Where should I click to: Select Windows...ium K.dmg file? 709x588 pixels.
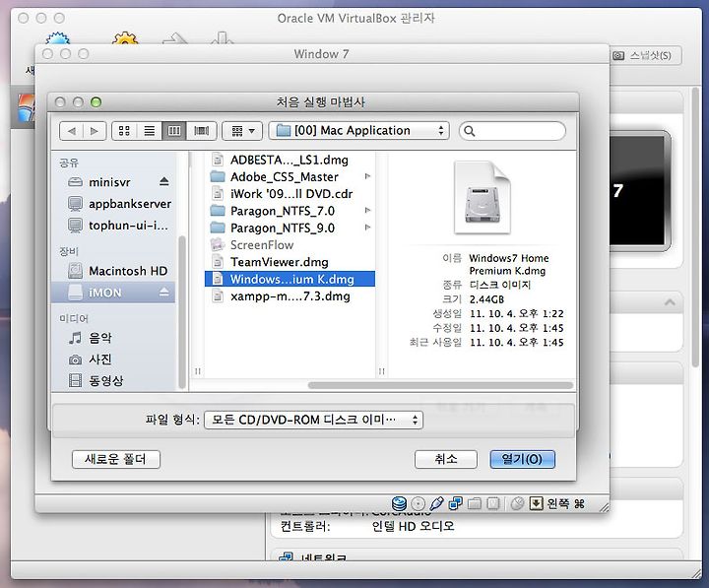[x=290, y=279]
